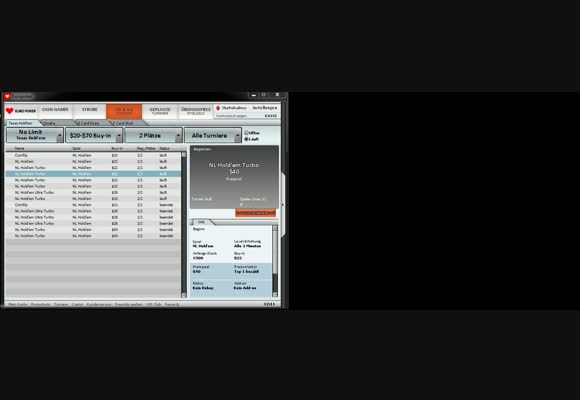Screen dimensions: 580x400
Task: Click the Euro Poker heart logo
Action: (x=10, y=111)
